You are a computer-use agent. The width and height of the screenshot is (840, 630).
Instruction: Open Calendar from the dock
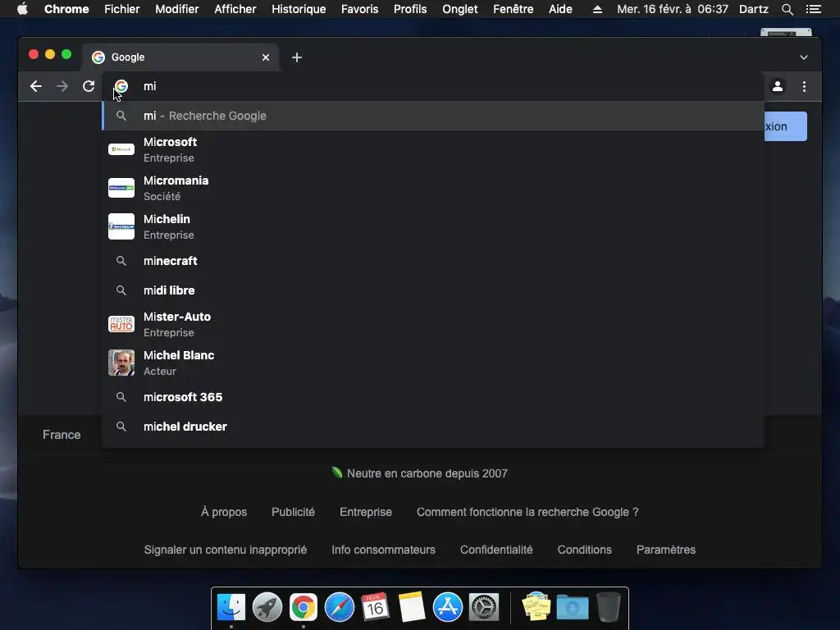tap(375, 607)
